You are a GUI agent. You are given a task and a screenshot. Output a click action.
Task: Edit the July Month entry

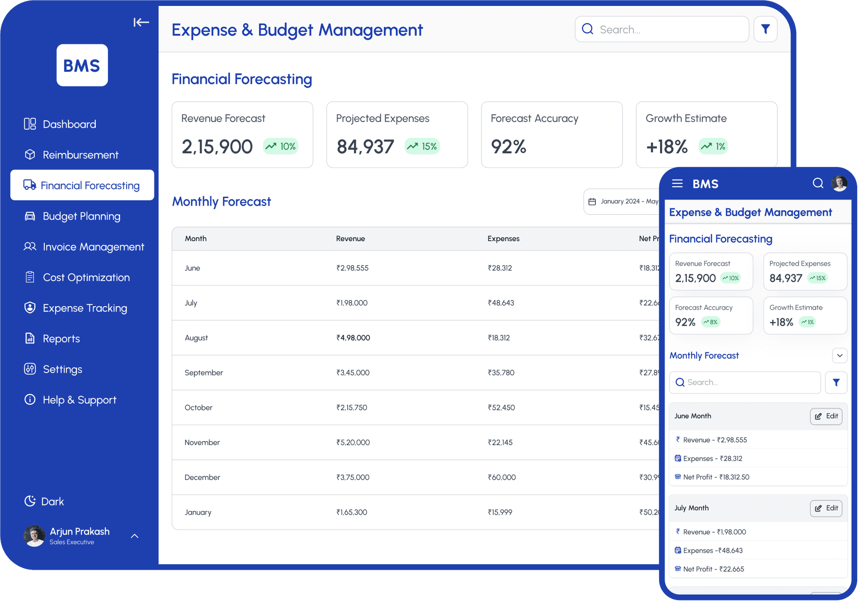[x=826, y=508]
